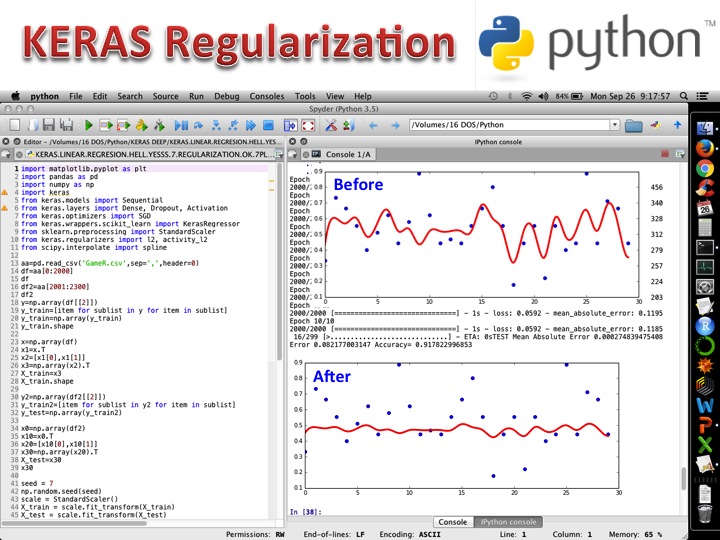Open the console tab list button

click(292, 154)
